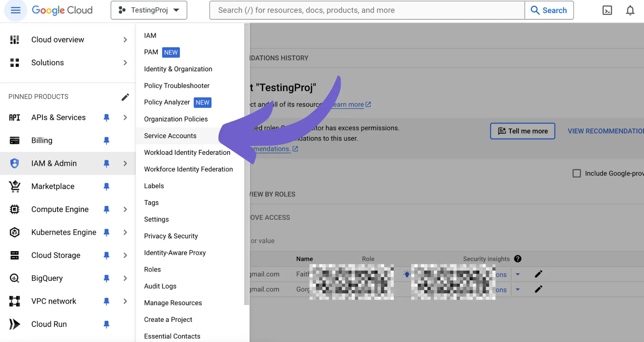644x342 pixels.
Task: Open the TestingProj project selector
Action: point(149,10)
